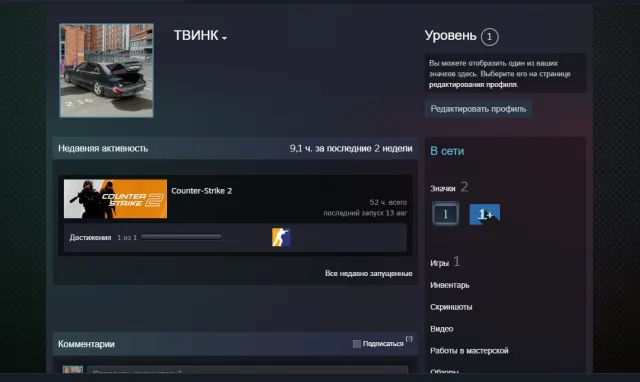Open the Counter-Strike 2 game title link

point(202,191)
